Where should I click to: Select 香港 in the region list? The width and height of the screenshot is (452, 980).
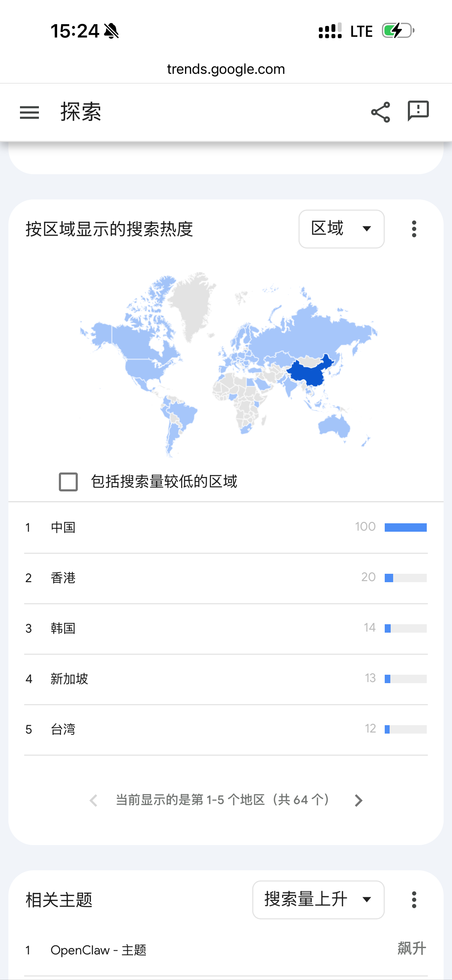63,578
